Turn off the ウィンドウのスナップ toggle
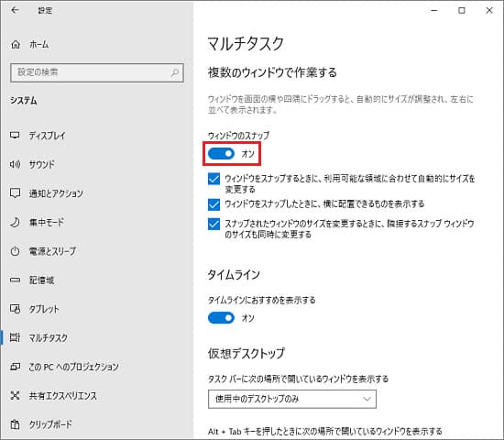 click(x=221, y=154)
